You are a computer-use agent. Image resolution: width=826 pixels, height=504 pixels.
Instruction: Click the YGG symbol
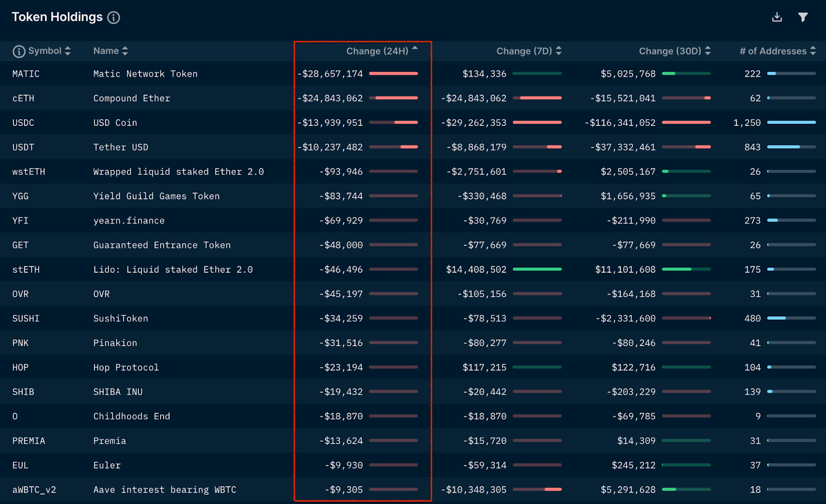pyautogui.click(x=20, y=196)
